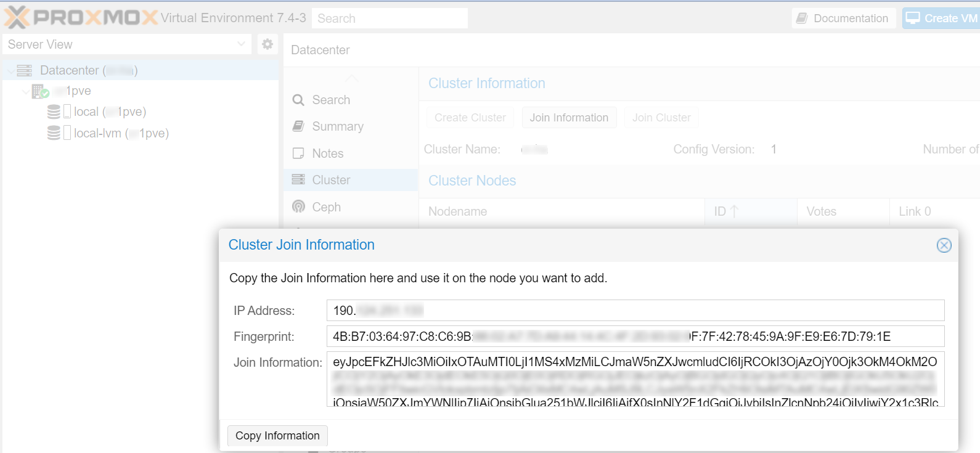Click the magnifier icon next to Search menu
The width and height of the screenshot is (980, 453).
pyautogui.click(x=298, y=100)
